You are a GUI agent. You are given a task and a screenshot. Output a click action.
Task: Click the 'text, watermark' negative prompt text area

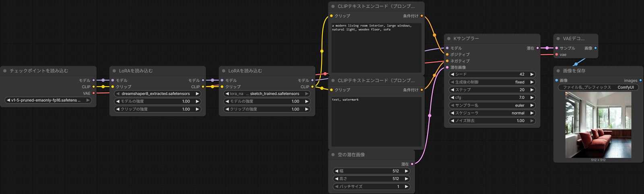pos(376,121)
